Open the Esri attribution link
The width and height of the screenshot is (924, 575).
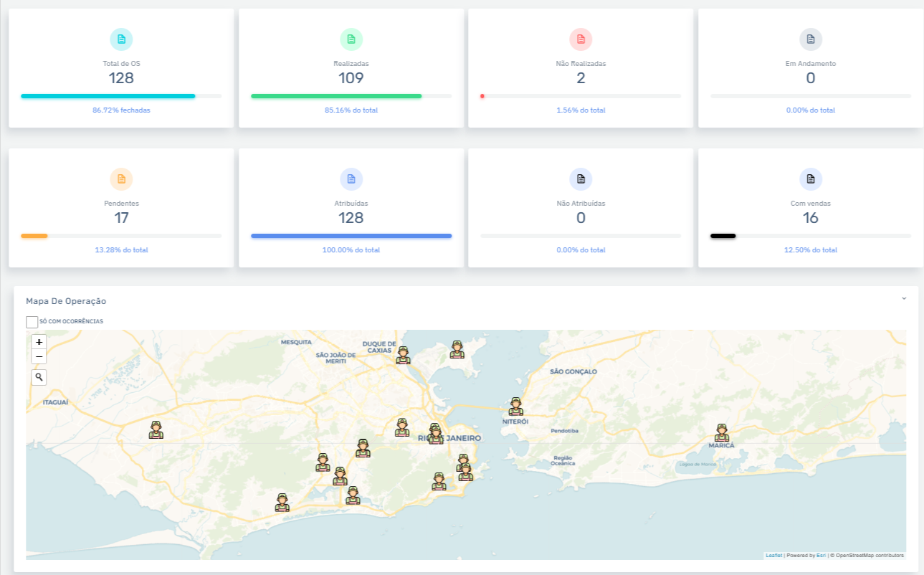click(820, 554)
